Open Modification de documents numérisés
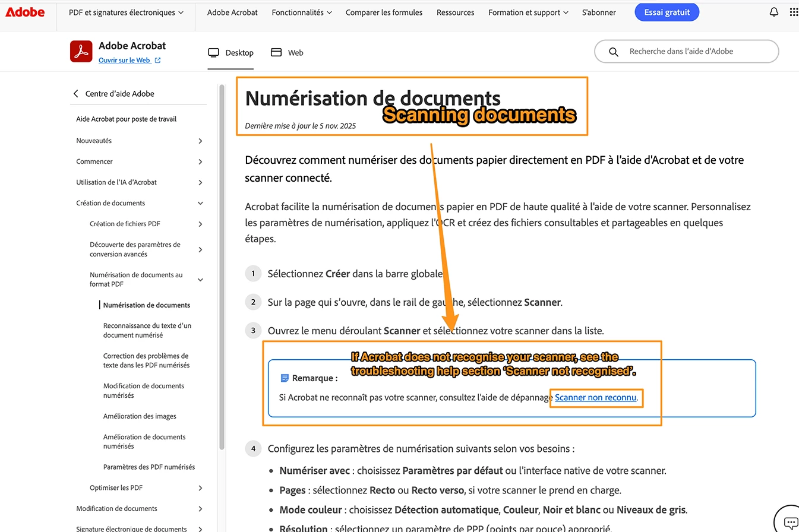 (144, 391)
